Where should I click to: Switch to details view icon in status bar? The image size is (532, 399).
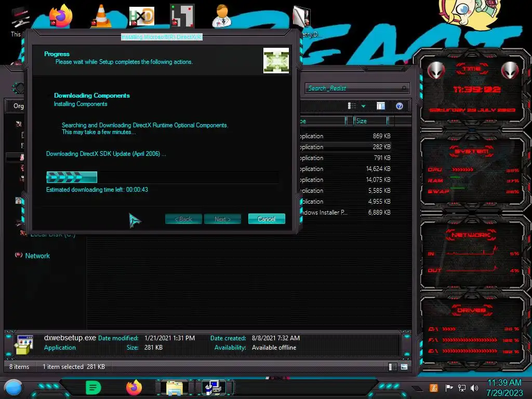(x=393, y=367)
